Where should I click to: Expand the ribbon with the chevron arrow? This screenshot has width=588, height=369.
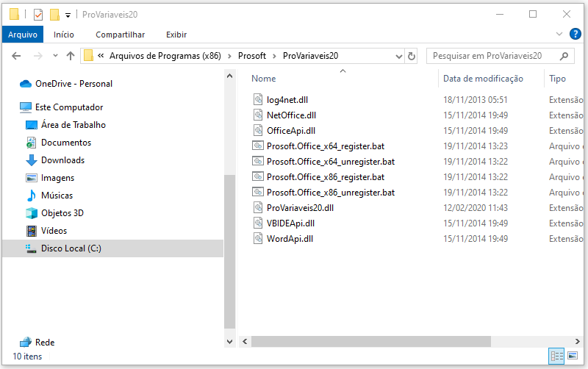coord(559,34)
